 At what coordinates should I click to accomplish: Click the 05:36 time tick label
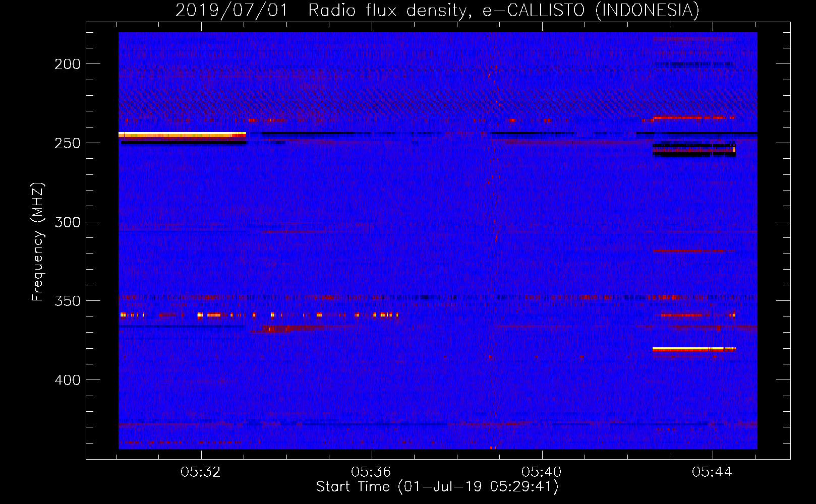(372, 472)
